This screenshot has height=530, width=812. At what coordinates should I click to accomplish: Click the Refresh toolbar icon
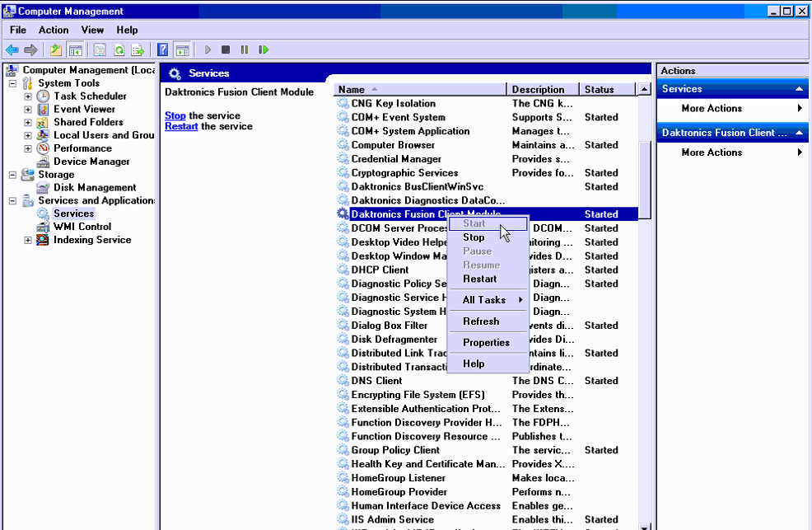[x=119, y=50]
